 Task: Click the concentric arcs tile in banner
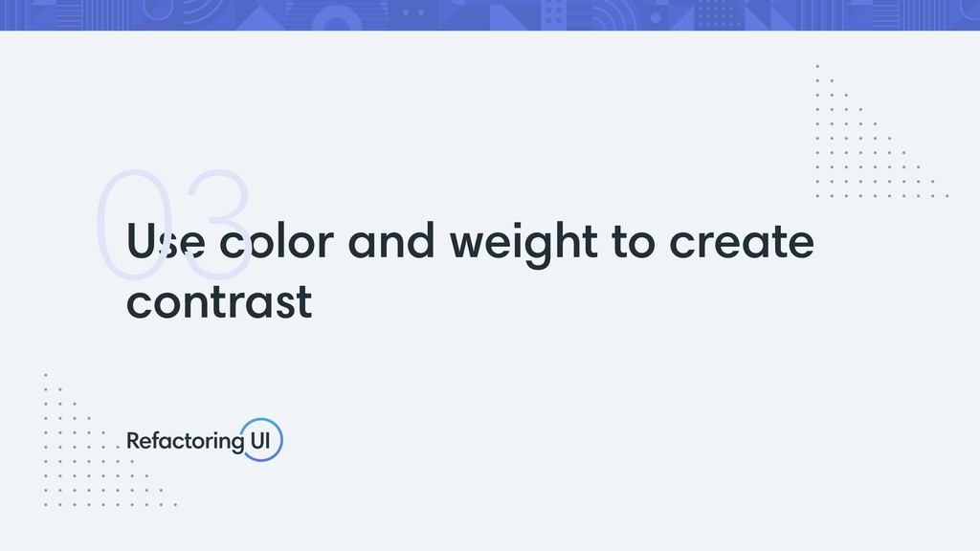point(203,12)
